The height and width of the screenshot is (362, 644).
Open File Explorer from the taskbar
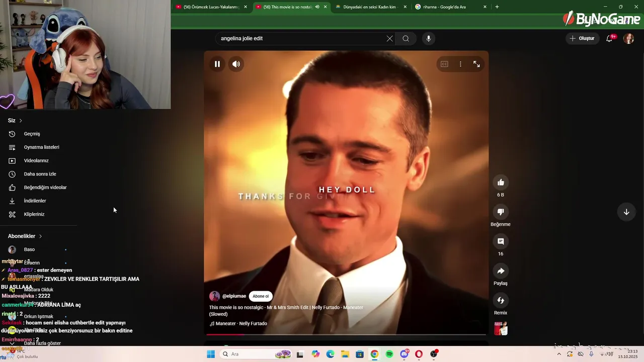pos(345,354)
